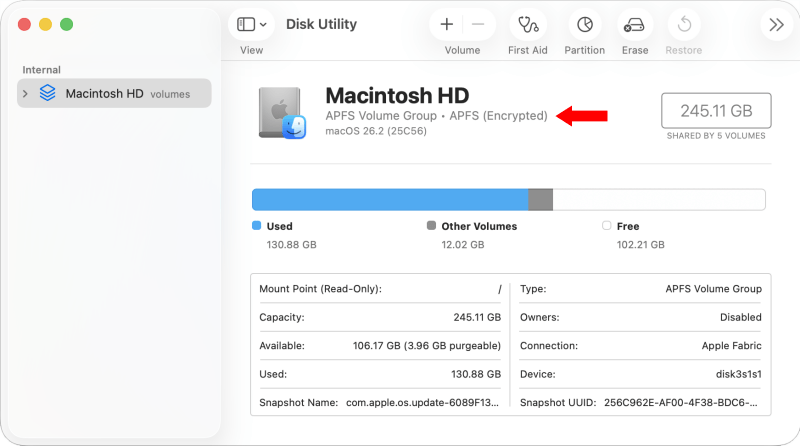
Task: Click the layered volume group icon
Action: (x=47, y=93)
